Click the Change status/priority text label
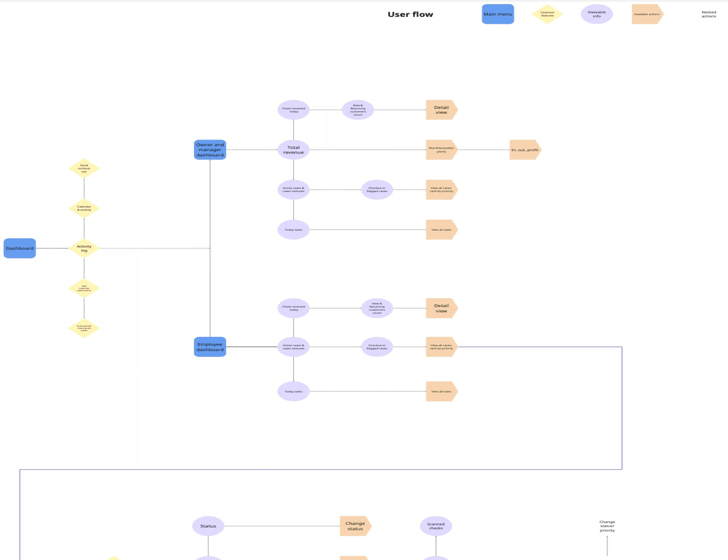Image resolution: width=728 pixels, height=560 pixels. [607, 526]
